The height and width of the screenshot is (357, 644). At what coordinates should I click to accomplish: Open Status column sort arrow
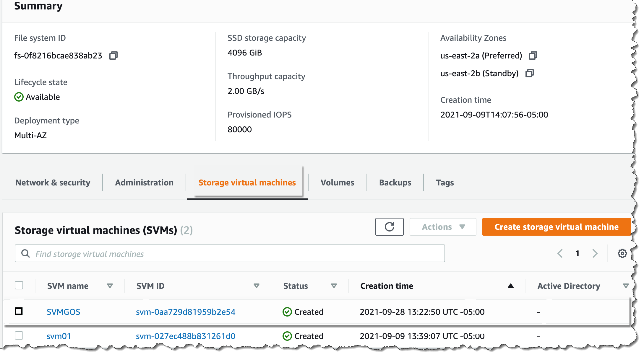click(x=334, y=286)
